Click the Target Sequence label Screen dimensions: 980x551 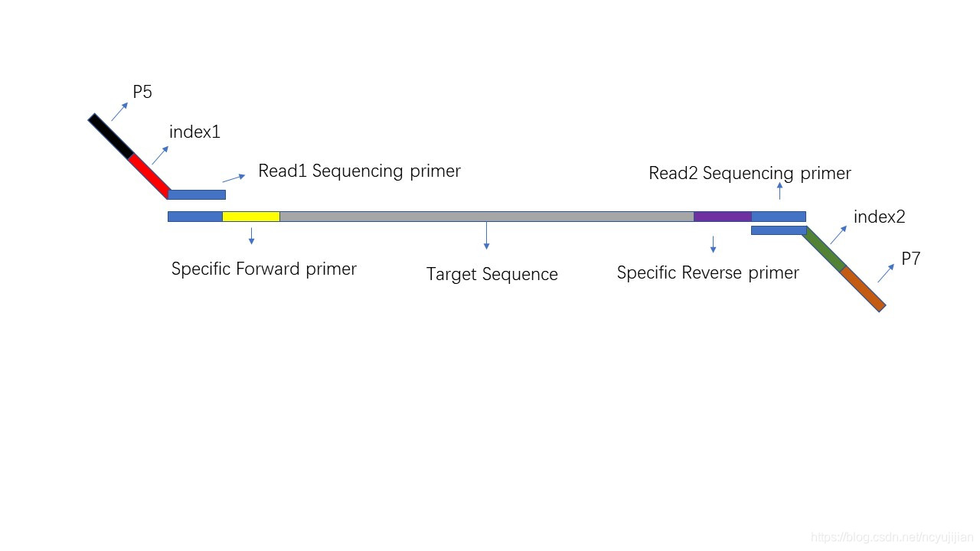coord(492,274)
